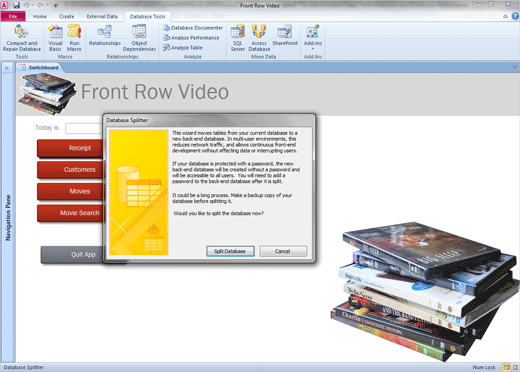Open the Add-ins dropdown
Image resolution: width=520 pixels, height=372 pixels.
[x=313, y=38]
